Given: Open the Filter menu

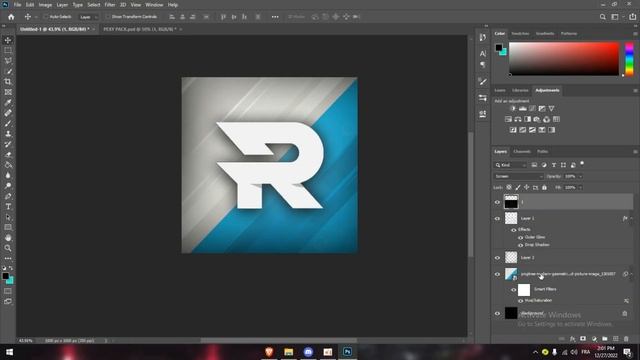Looking at the screenshot, I should pos(109,5).
